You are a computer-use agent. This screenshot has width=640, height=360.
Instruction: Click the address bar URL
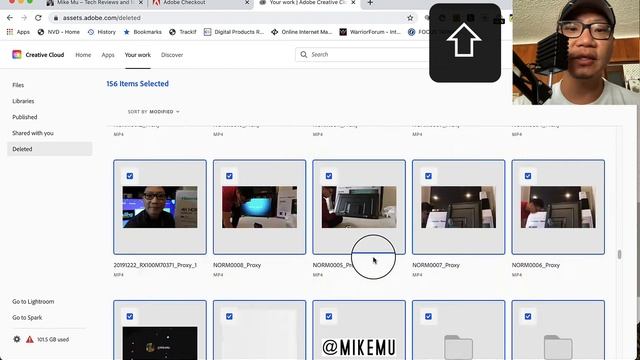[x=102, y=18]
